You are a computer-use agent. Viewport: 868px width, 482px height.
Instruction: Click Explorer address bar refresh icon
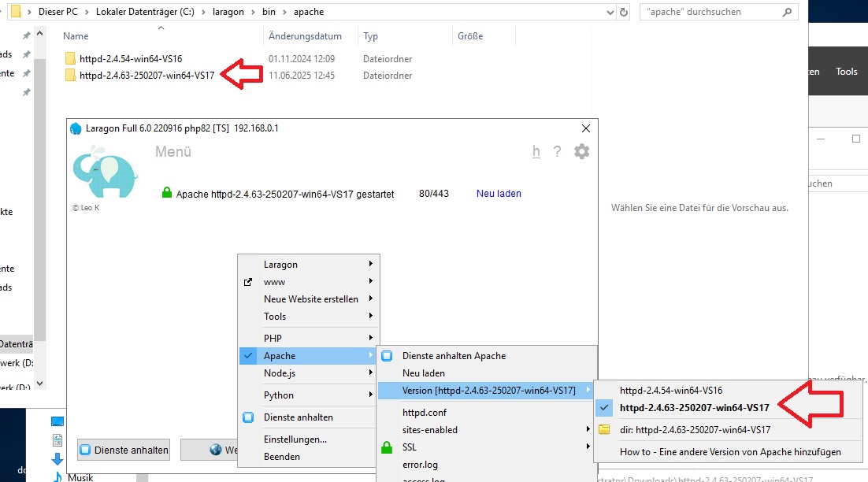pos(624,12)
